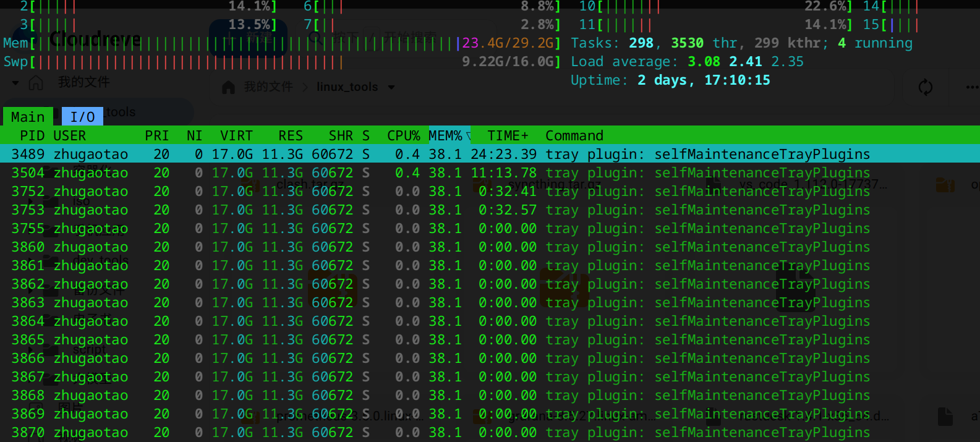Select the process row with PID 3752
Image resolution: width=980 pixels, height=442 pixels.
pos(490,191)
